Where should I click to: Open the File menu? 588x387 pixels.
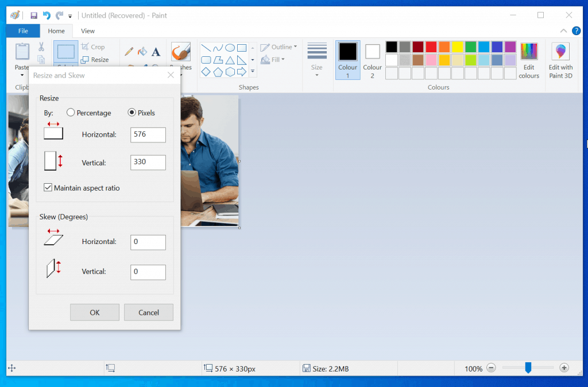(22, 30)
